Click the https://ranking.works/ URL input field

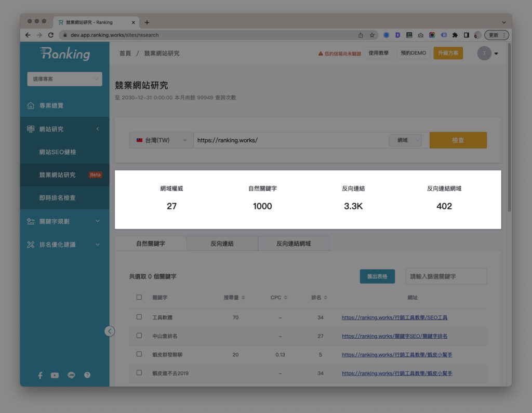point(291,140)
